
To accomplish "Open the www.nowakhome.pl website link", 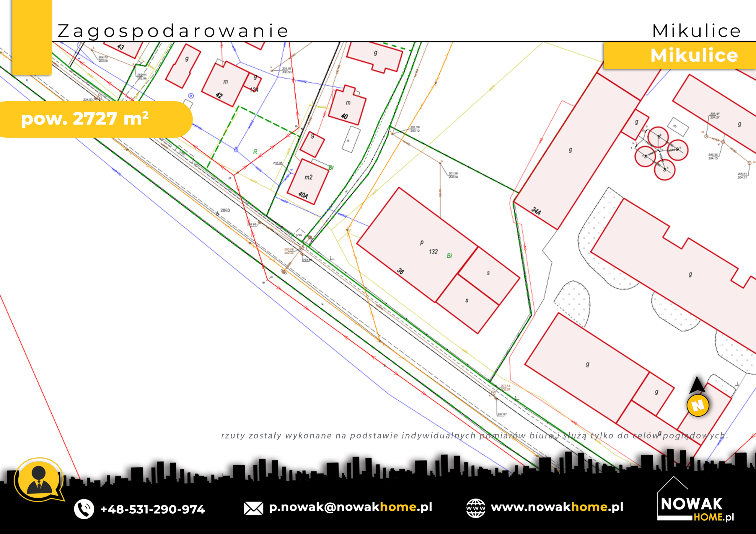I will (557, 507).
